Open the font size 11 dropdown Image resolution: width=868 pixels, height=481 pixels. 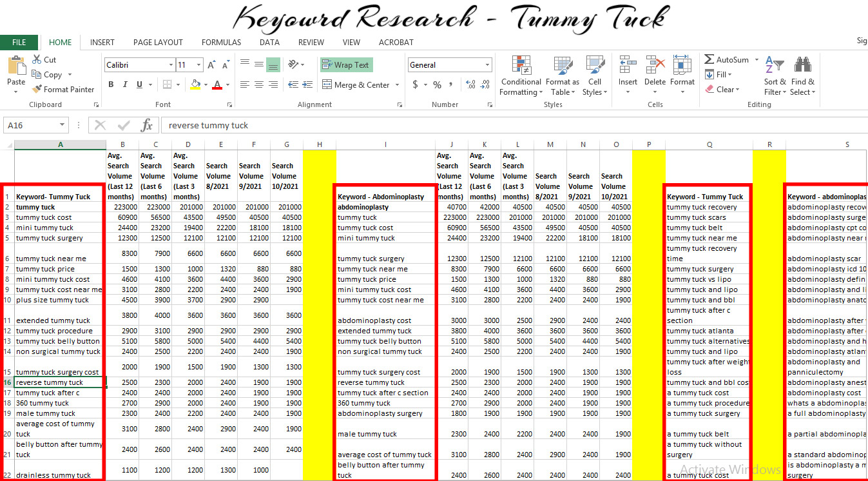point(199,65)
